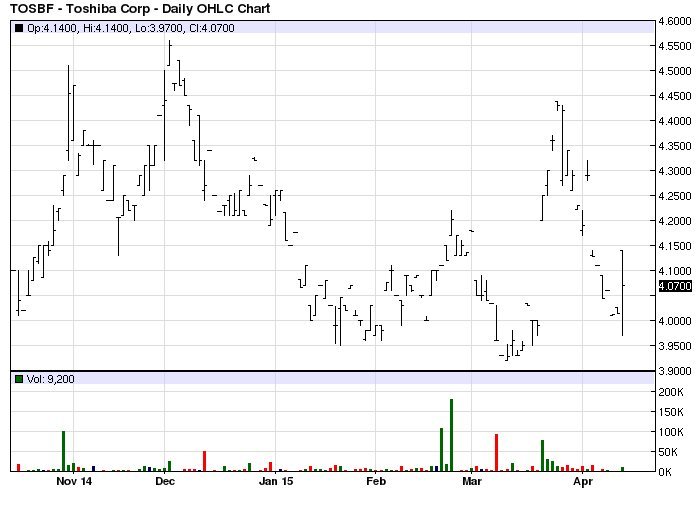Click the 0K volume axis label

[666, 472]
